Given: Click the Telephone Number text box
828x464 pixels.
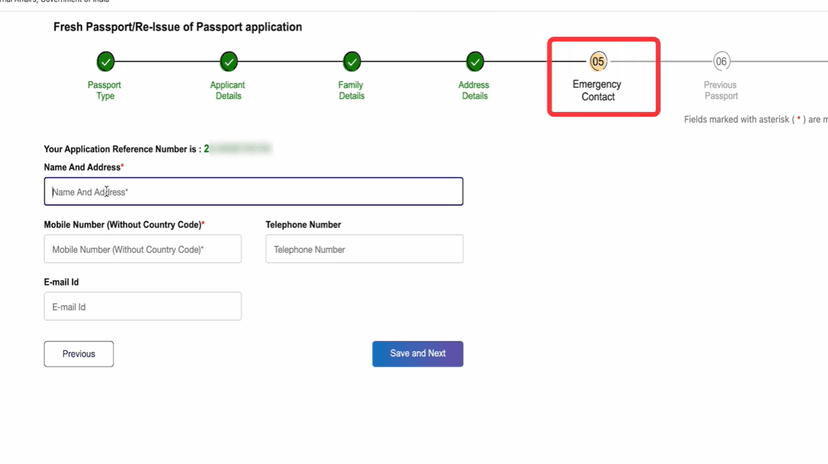Looking at the screenshot, I should tap(364, 249).
